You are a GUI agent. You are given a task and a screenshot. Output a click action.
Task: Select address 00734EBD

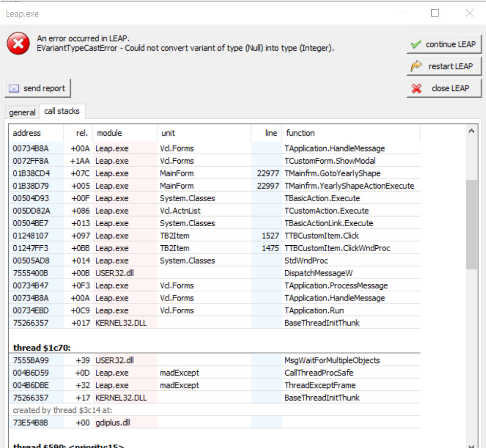(x=31, y=310)
